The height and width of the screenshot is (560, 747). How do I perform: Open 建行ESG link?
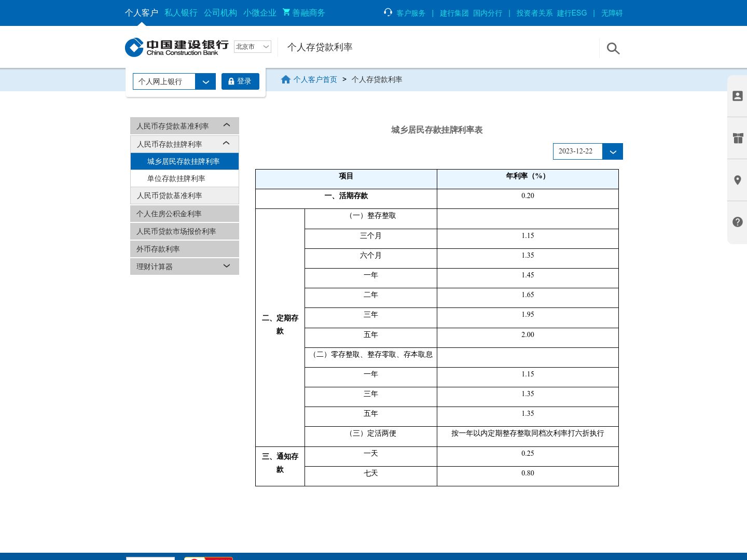[x=572, y=13]
